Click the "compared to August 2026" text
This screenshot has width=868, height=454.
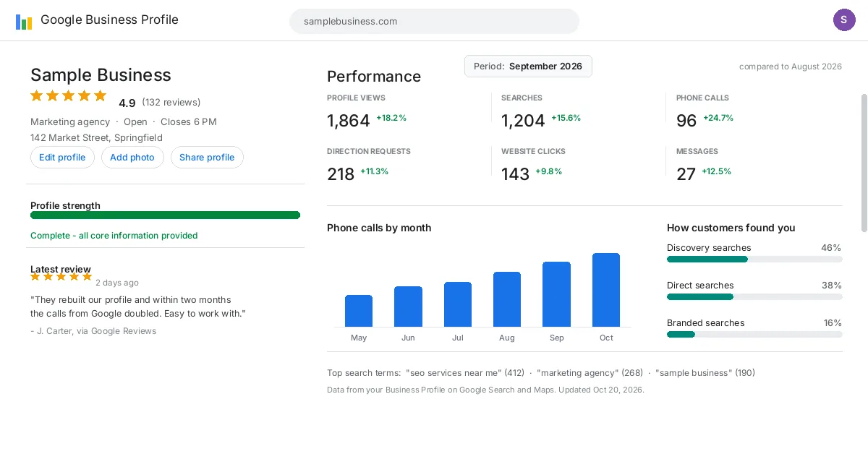pyautogui.click(x=791, y=67)
